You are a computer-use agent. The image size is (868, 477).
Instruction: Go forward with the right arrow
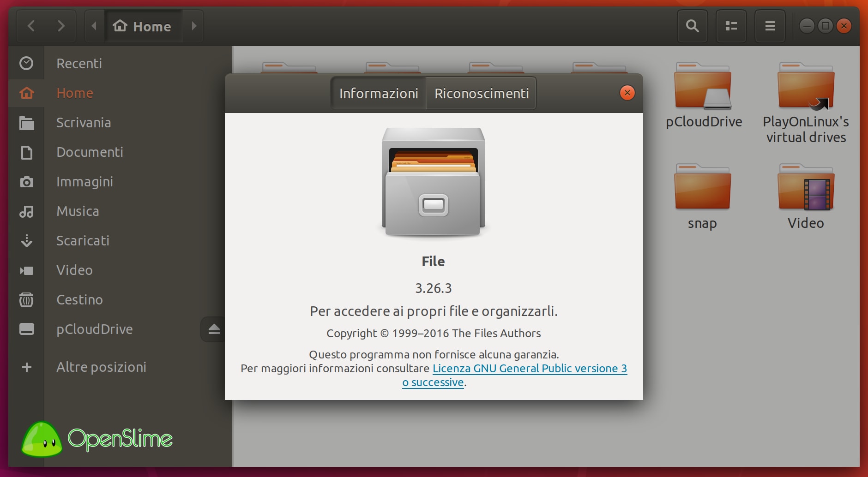point(61,26)
